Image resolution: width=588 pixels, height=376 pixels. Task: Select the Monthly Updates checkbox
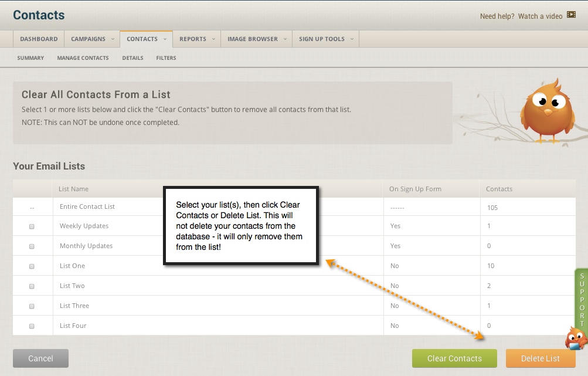pyautogui.click(x=33, y=246)
